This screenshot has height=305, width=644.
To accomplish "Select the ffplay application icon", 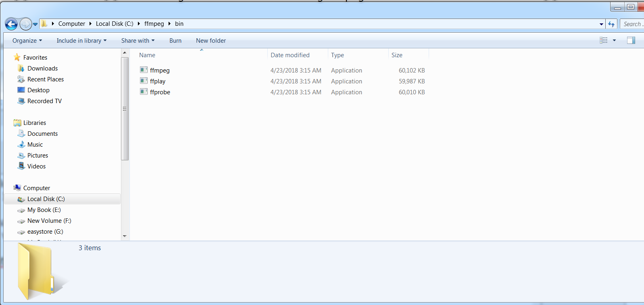I will pyautogui.click(x=144, y=81).
